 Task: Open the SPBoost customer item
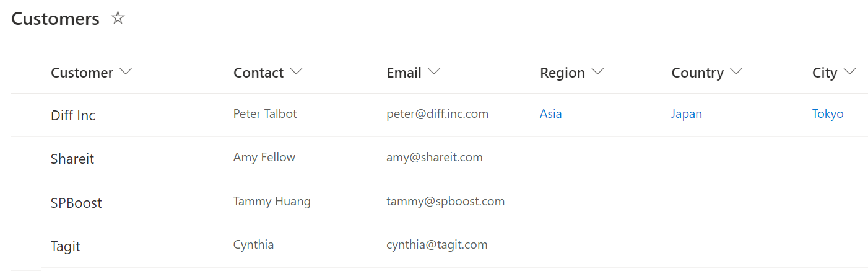76,203
